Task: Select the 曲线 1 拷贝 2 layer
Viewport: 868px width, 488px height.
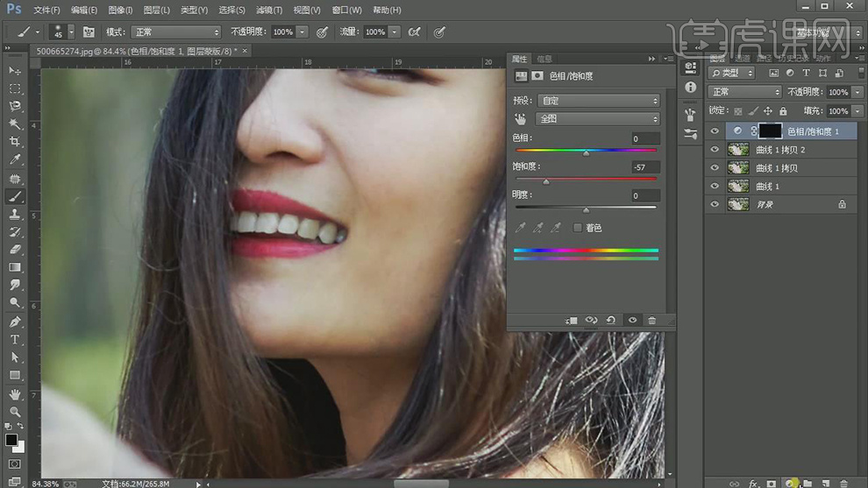Action: pyautogui.click(x=780, y=150)
